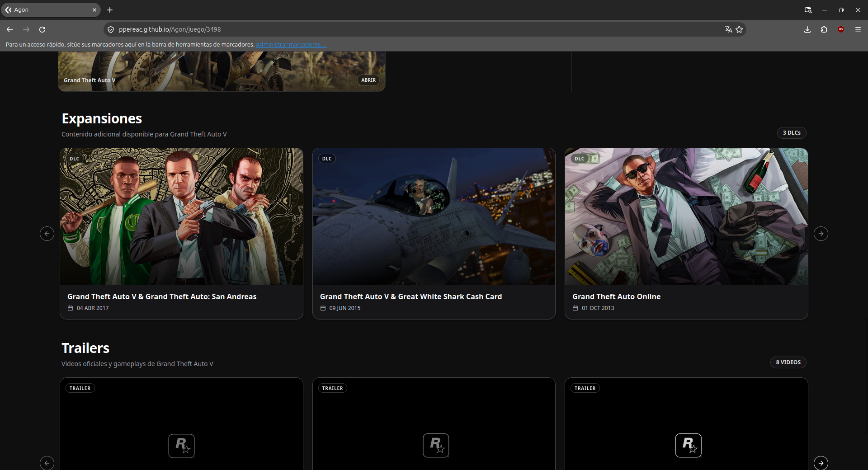Select the Agon browser tab
The width and height of the screenshot is (868, 470).
[x=51, y=10]
